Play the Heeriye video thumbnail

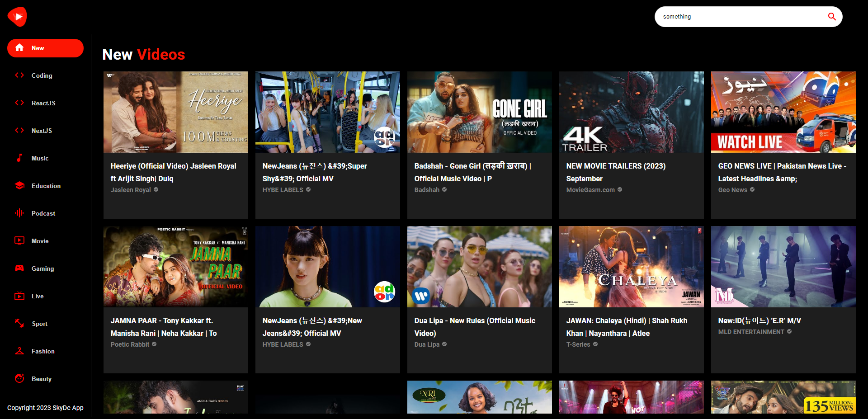tap(175, 112)
